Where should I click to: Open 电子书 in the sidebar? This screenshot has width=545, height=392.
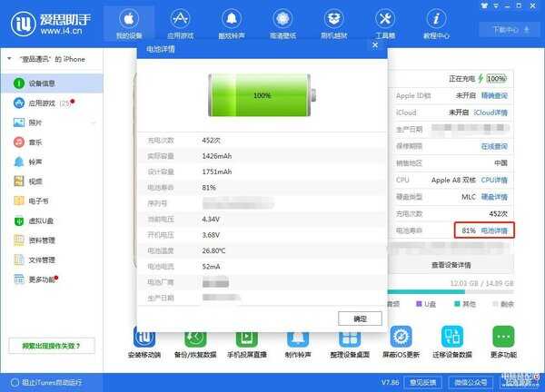pos(52,201)
